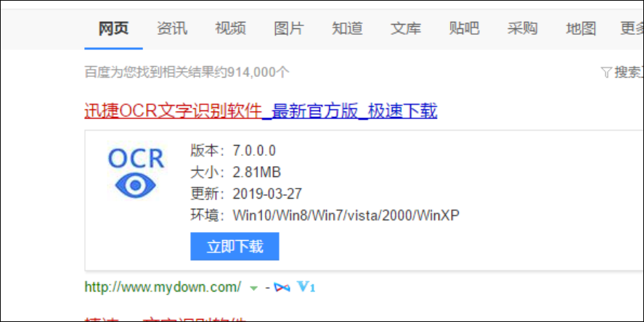Select the 网页 search tab

pyautogui.click(x=113, y=28)
